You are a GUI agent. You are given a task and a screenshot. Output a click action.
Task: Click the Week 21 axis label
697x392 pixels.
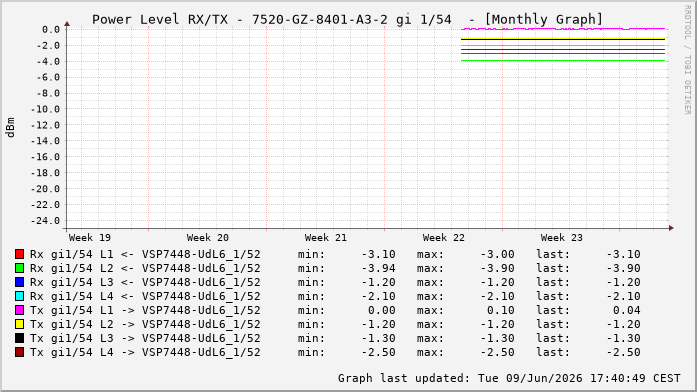tap(325, 238)
